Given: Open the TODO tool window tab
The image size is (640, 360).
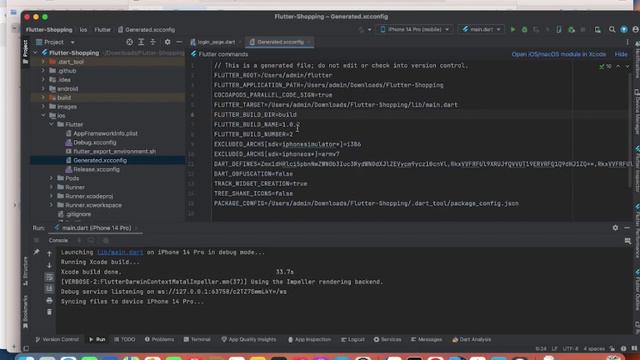Looking at the screenshot, I should pos(124,340).
